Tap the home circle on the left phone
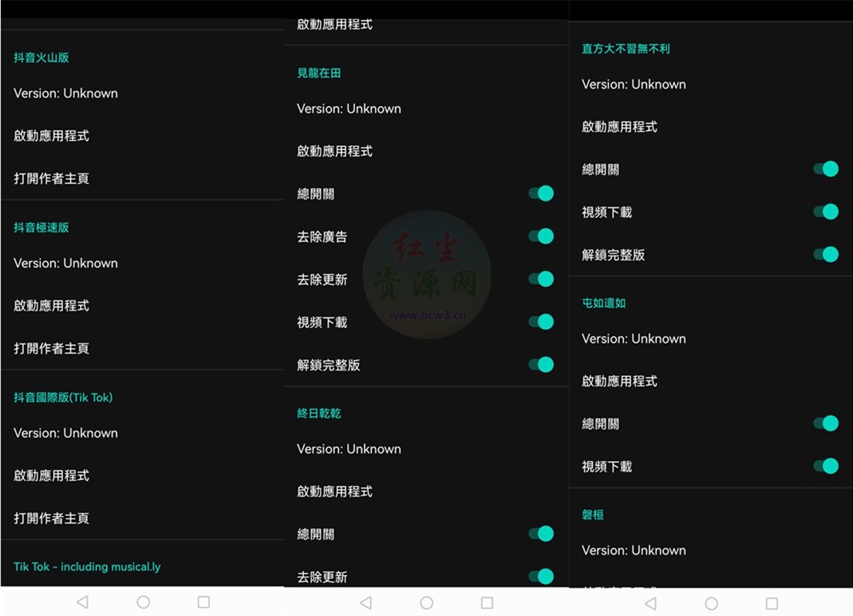 tap(143, 602)
